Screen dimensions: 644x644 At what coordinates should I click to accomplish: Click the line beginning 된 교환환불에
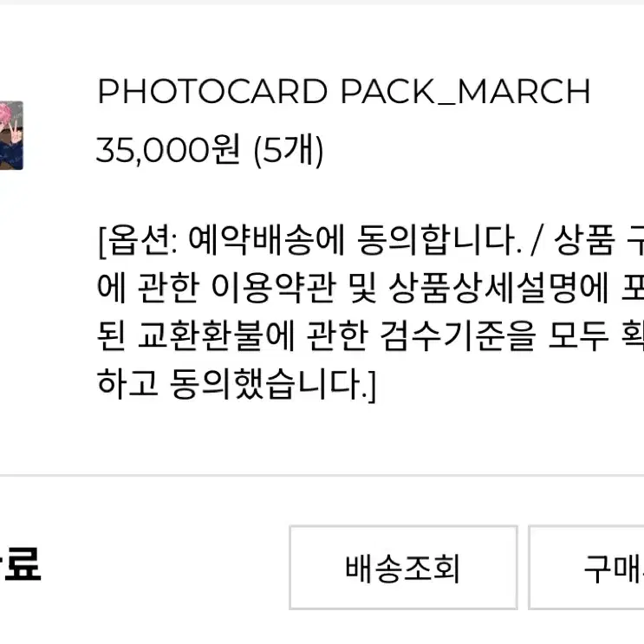[x=370, y=335]
